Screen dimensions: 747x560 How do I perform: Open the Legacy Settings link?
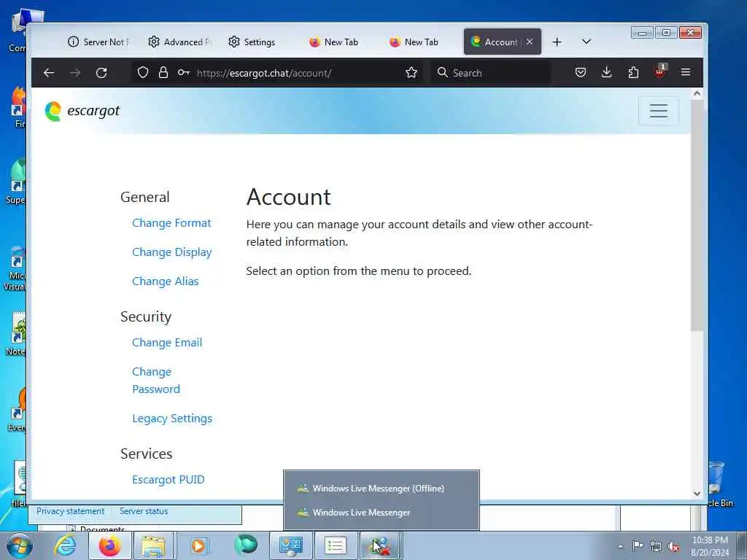(x=172, y=418)
